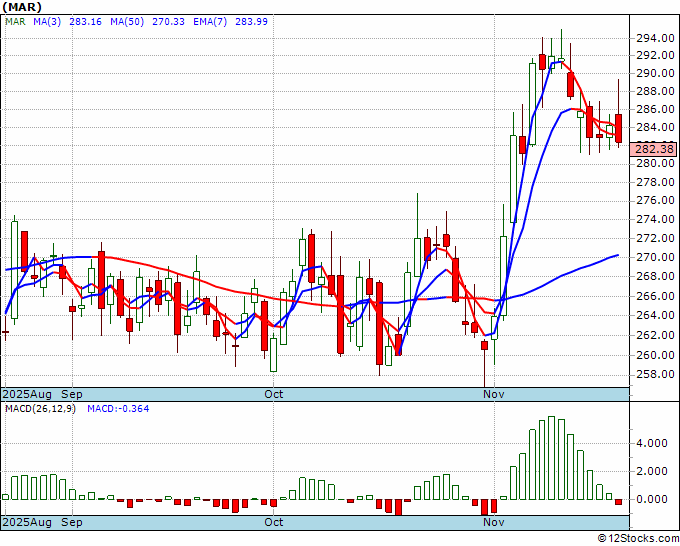Select the MA(50) value 270.33
The height and width of the screenshot is (546, 680).
click(x=168, y=22)
